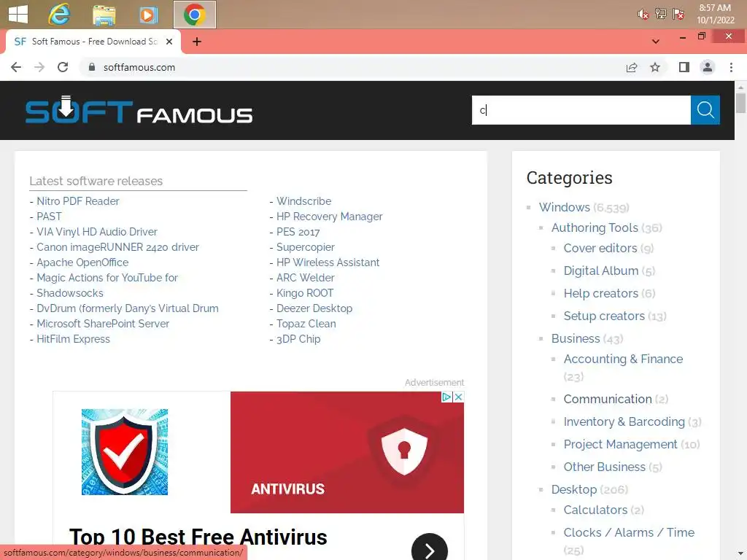
Task: Open a new tab with plus button
Action: pos(197,42)
